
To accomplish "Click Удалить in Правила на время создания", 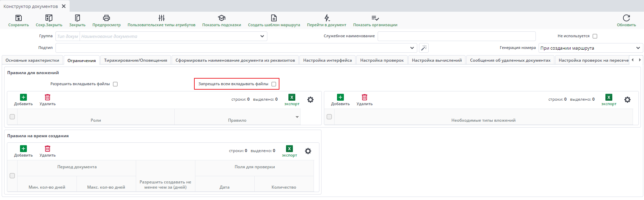I will tap(48, 151).
